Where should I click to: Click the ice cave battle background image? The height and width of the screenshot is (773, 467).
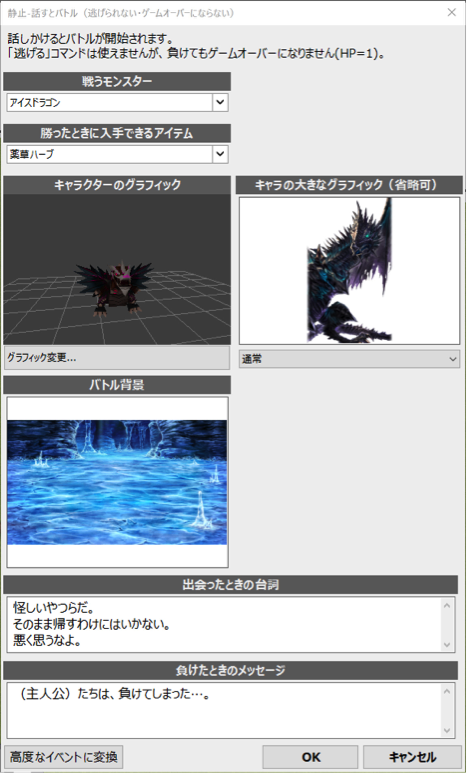tap(117, 482)
